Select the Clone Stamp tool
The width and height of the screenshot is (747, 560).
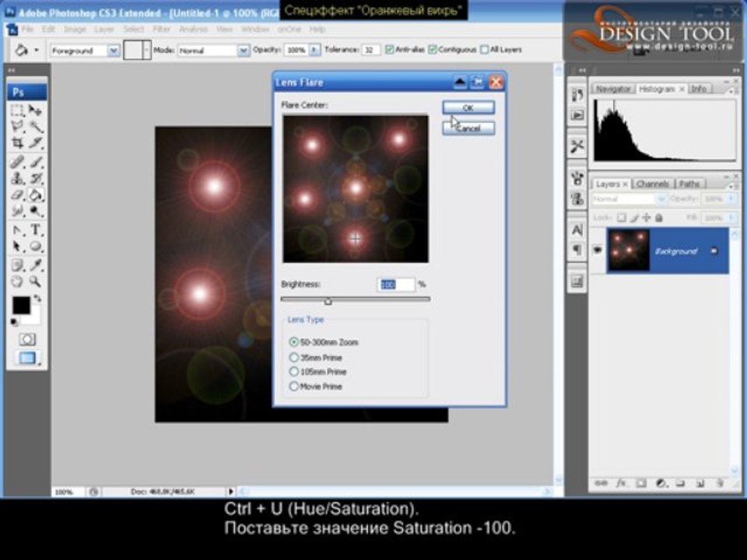coord(18,179)
